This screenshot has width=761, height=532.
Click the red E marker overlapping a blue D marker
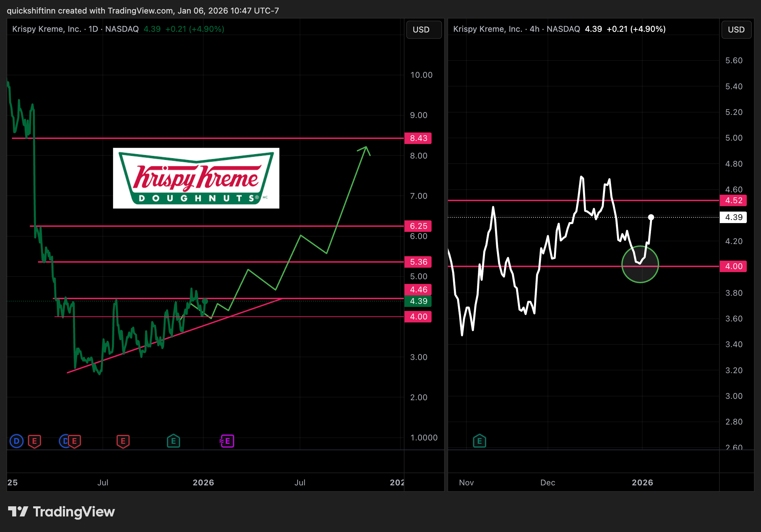[74, 441]
